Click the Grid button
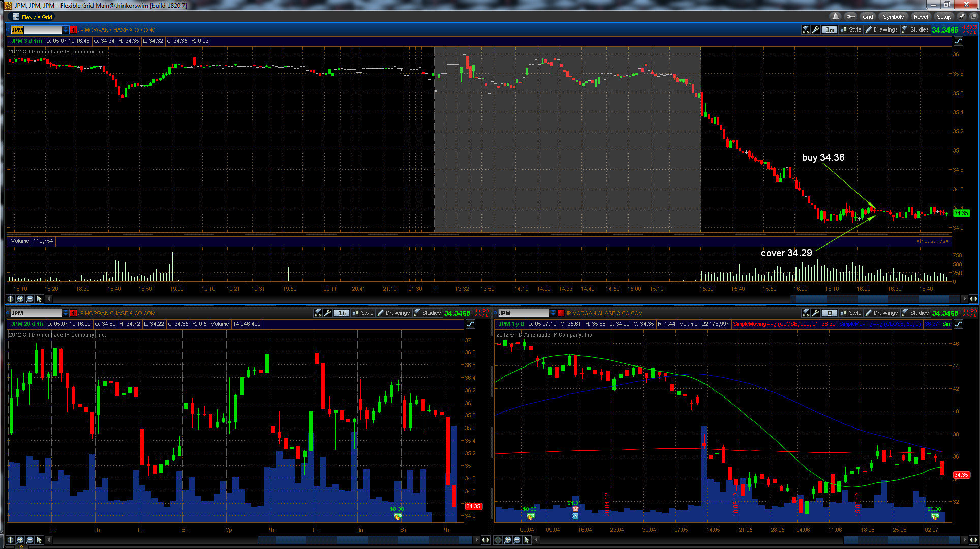The image size is (980, 549). pyautogui.click(x=868, y=17)
